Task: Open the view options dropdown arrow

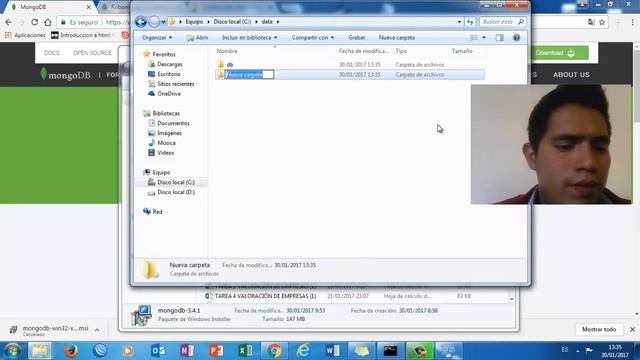Action: pos(484,38)
